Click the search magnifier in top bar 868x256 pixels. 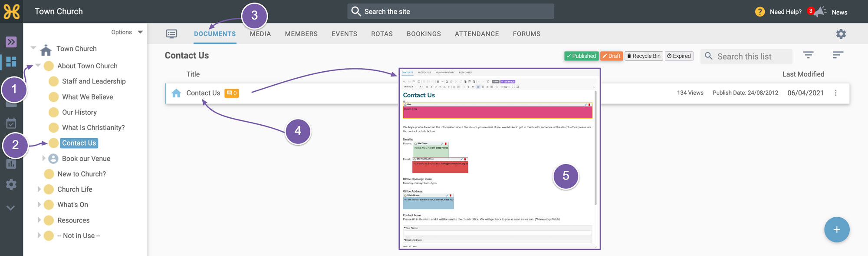click(x=356, y=11)
